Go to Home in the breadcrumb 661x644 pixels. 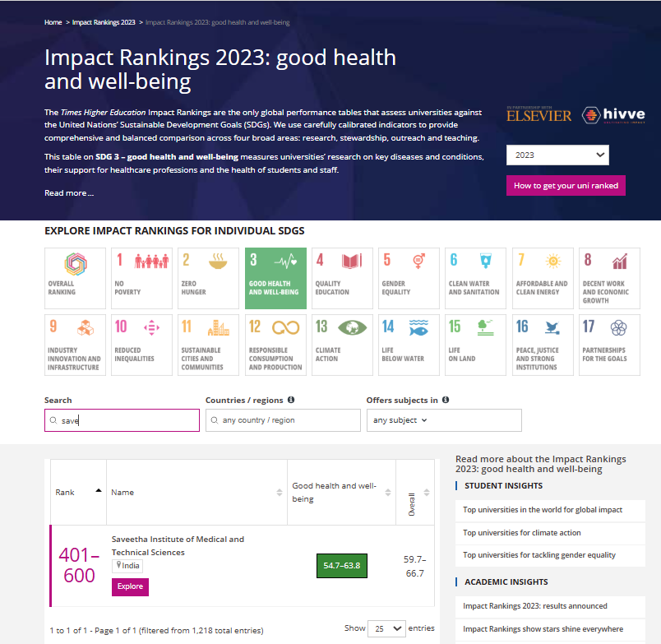(53, 22)
